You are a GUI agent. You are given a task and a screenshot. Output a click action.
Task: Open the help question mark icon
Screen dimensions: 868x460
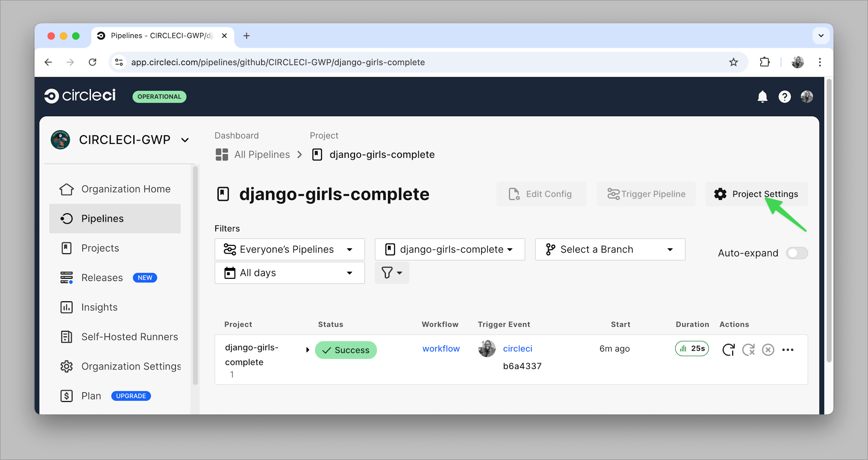(784, 97)
